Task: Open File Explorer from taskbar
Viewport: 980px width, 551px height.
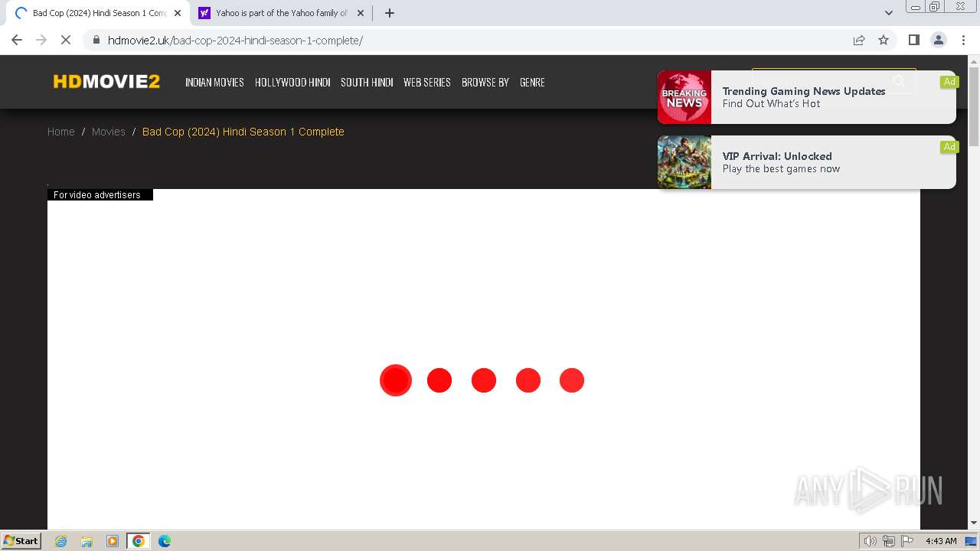Action: [x=87, y=541]
